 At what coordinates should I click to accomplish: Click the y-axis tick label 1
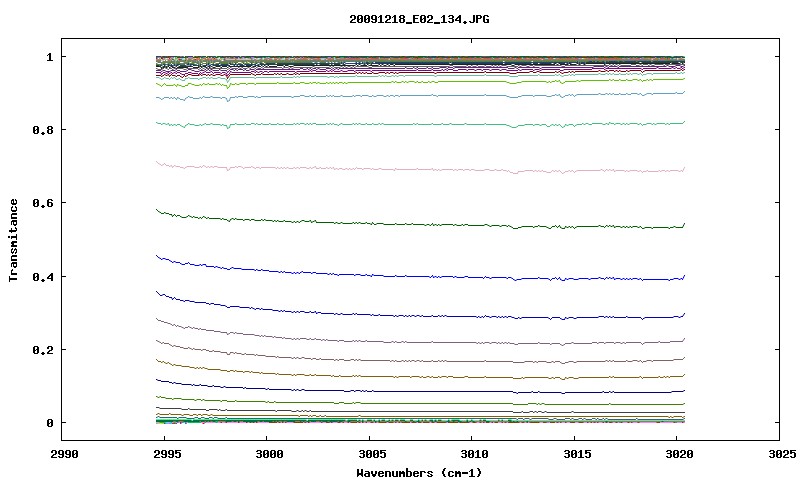(49, 57)
